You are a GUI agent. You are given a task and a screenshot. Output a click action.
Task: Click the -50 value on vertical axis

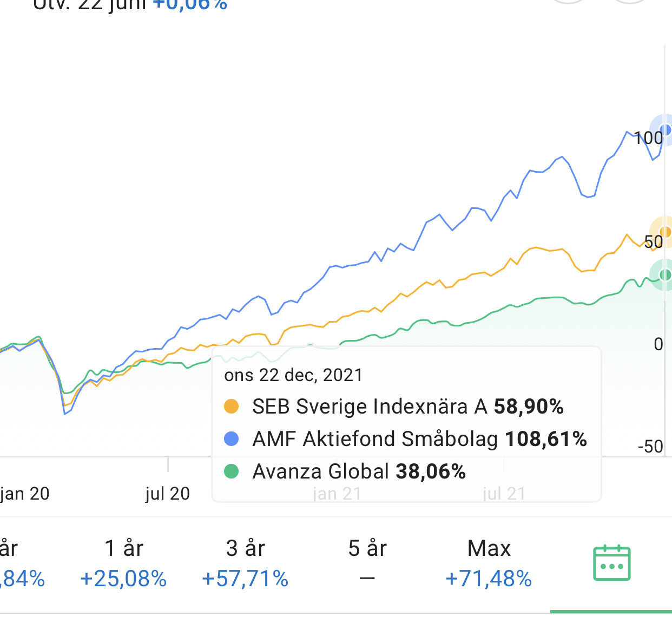click(650, 447)
